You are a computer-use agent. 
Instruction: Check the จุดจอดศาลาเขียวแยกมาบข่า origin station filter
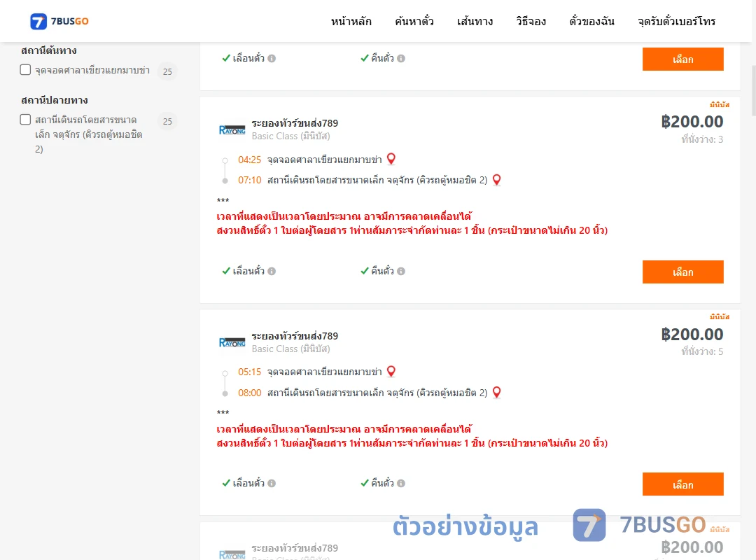coord(26,69)
